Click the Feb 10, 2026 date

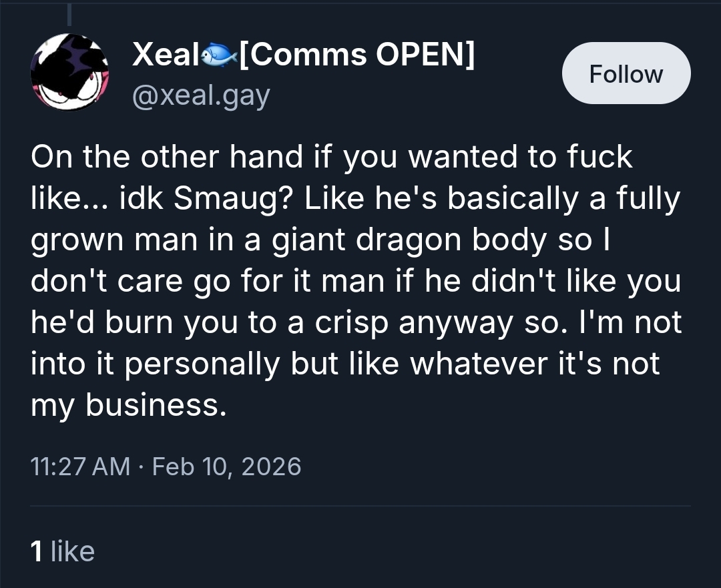[x=227, y=465]
